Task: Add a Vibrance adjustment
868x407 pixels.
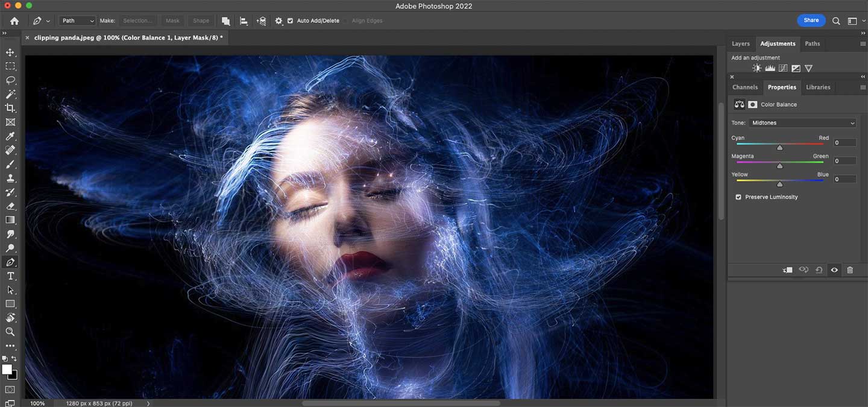Action: [808, 68]
